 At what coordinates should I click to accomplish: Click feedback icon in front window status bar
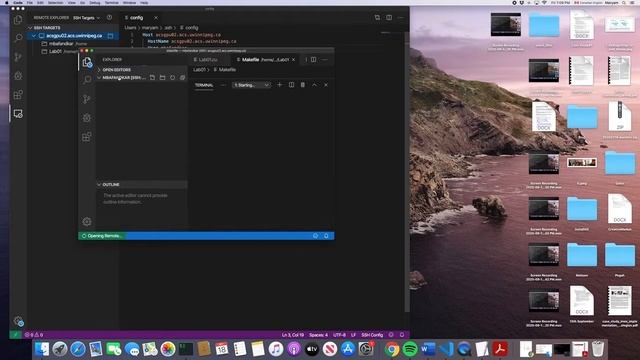316,236
